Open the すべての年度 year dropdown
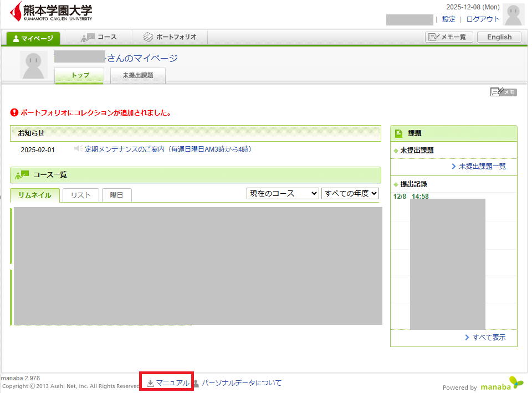 point(350,193)
